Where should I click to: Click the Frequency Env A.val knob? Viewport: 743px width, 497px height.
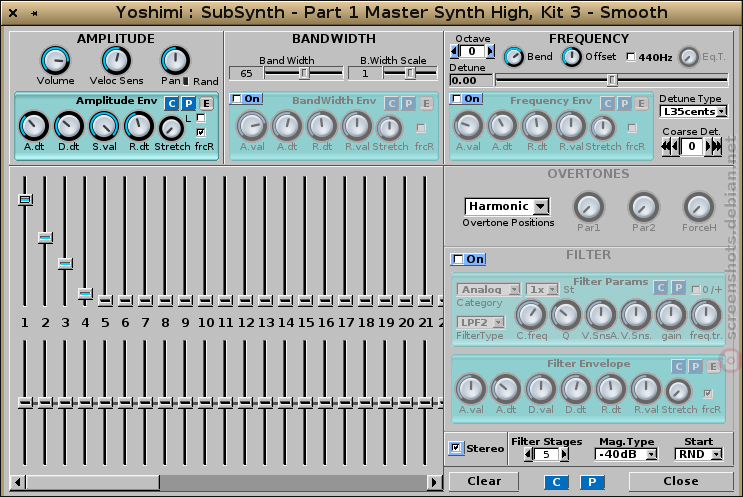click(468, 126)
